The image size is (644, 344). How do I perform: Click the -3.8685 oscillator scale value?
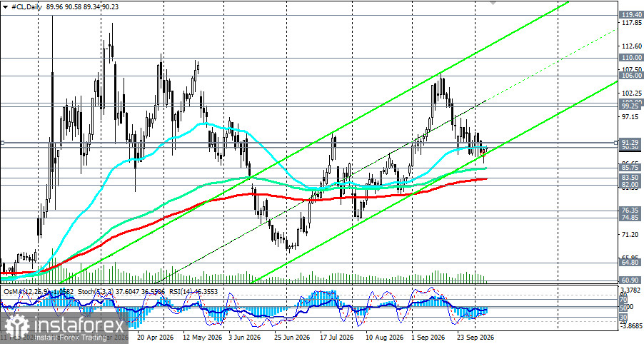(x=632, y=325)
